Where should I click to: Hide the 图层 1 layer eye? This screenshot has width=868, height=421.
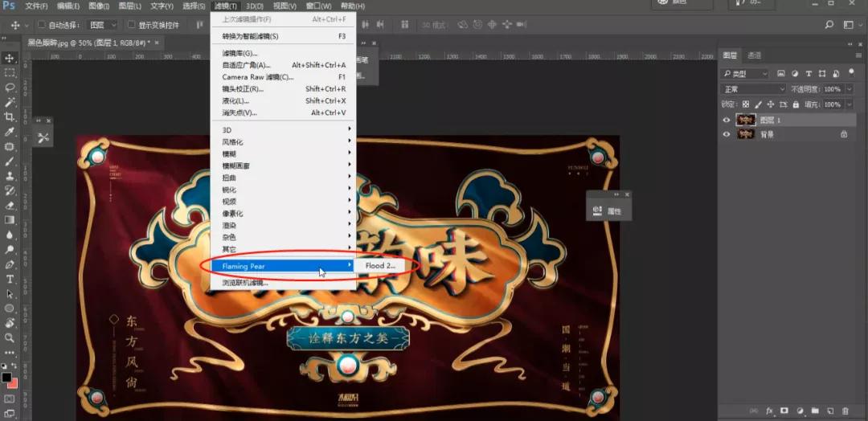pos(727,120)
